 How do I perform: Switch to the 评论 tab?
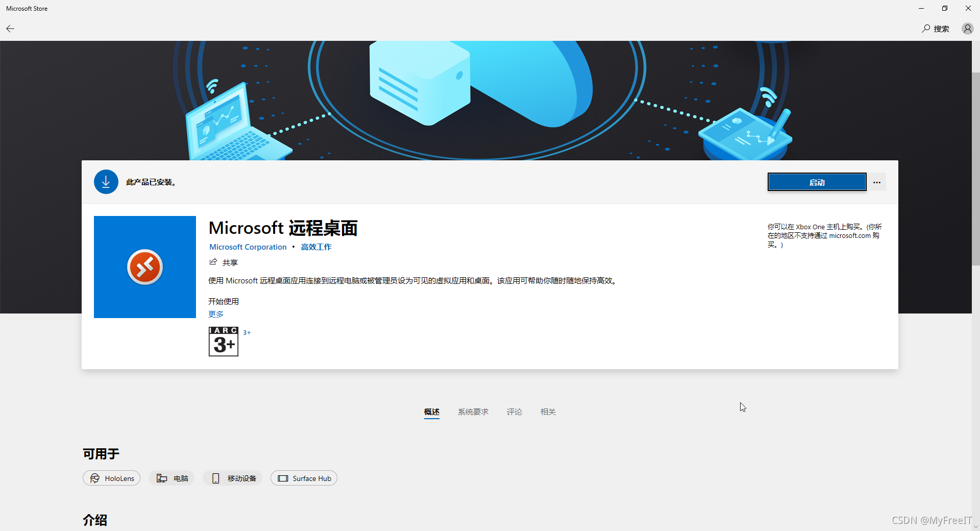[x=514, y=412]
